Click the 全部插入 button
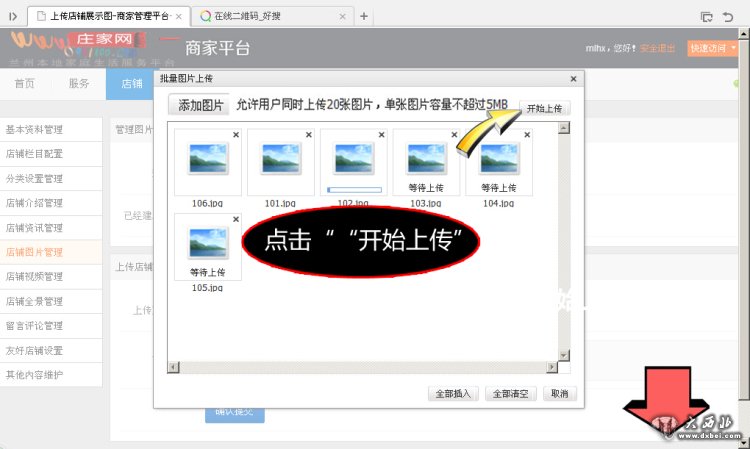The height and width of the screenshot is (449, 750). click(x=453, y=393)
